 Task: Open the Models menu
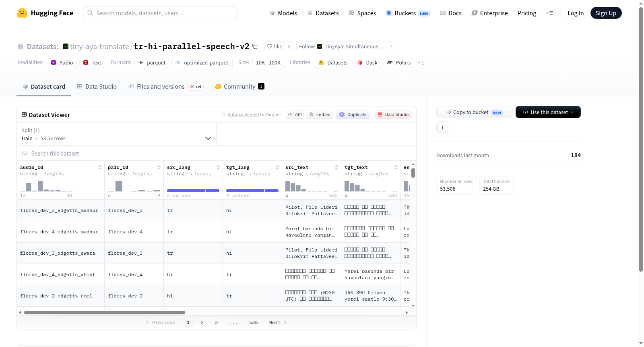tap(283, 13)
